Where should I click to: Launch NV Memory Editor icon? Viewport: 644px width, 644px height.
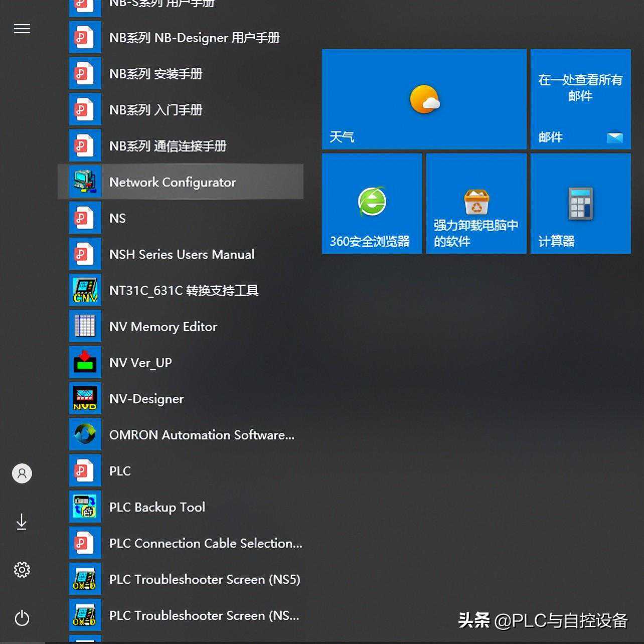click(x=85, y=326)
